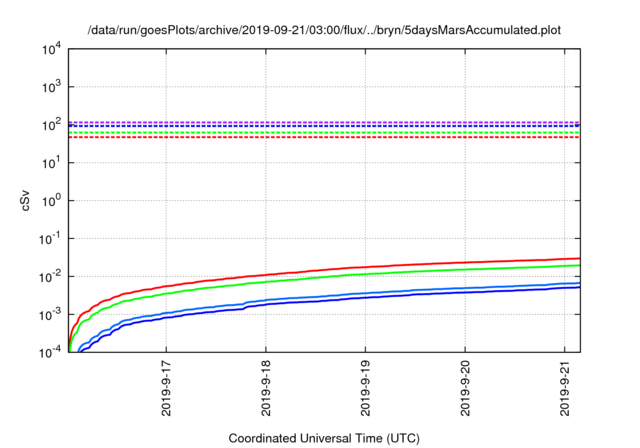Click the dashed red limit line

pos(324,137)
